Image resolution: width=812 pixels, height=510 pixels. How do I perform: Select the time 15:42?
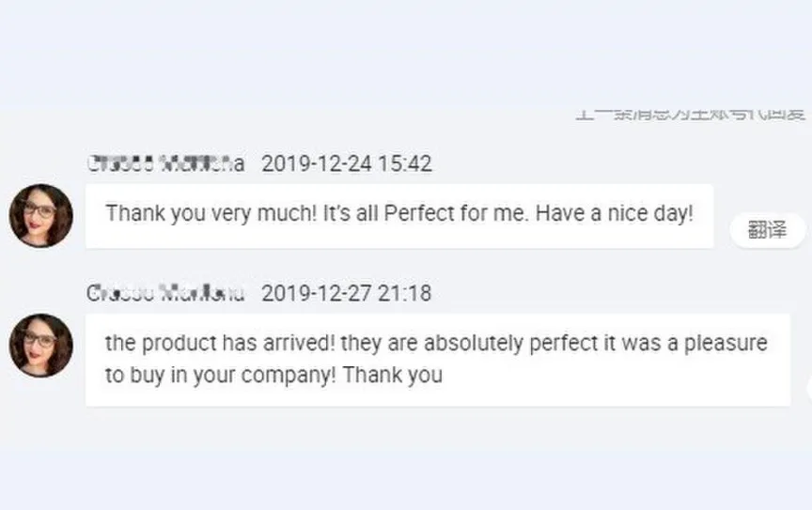coord(405,163)
